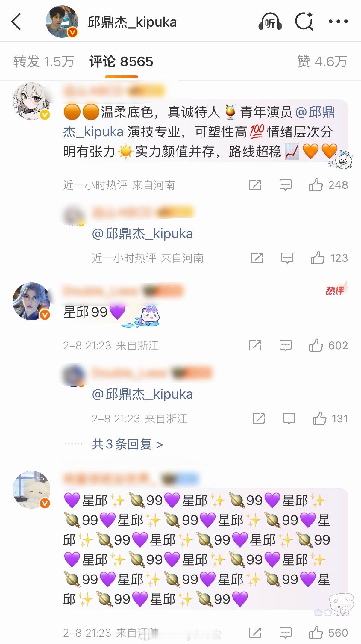Open @邱鼎杰_kipuka mention in first reply
Screen dimensions: 361x644
tap(142, 234)
